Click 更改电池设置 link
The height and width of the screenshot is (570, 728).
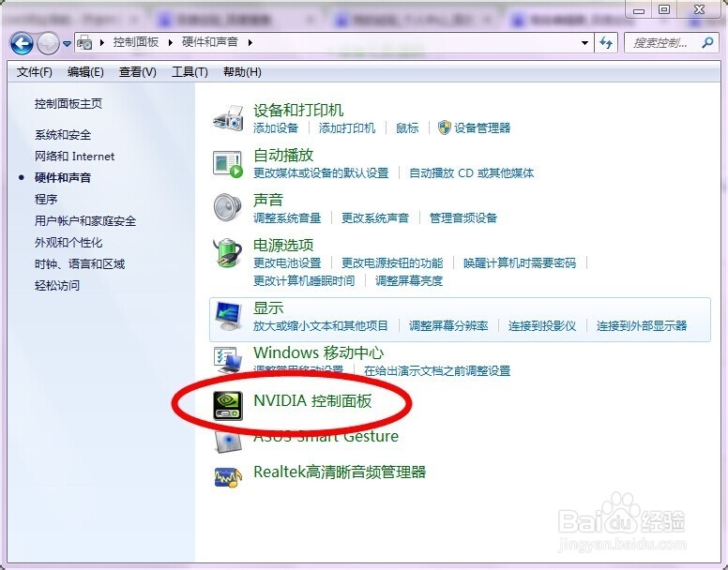point(287,263)
